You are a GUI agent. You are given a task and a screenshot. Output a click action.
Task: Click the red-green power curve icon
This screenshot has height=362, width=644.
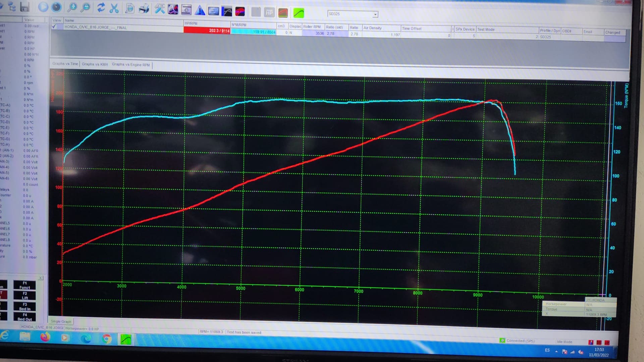point(283,13)
